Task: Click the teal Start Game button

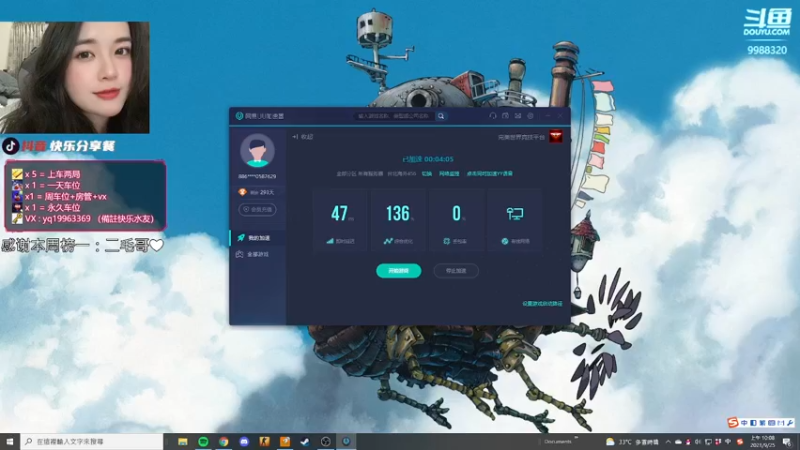Action: click(398, 271)
